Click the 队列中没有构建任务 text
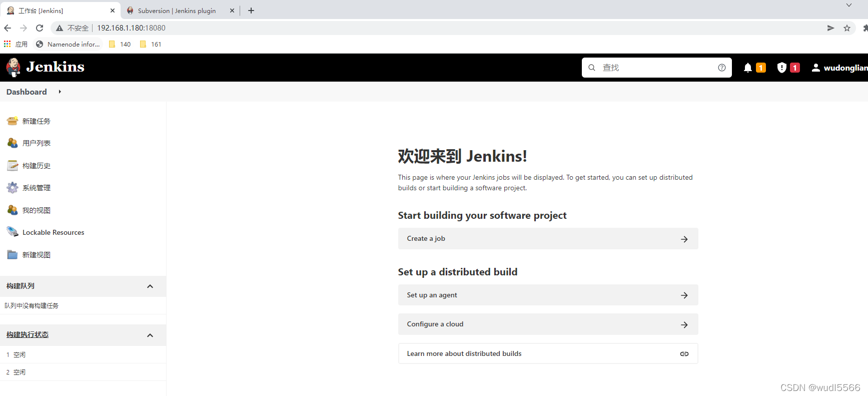Screen dimensions: 868x396 click(32, 305)
